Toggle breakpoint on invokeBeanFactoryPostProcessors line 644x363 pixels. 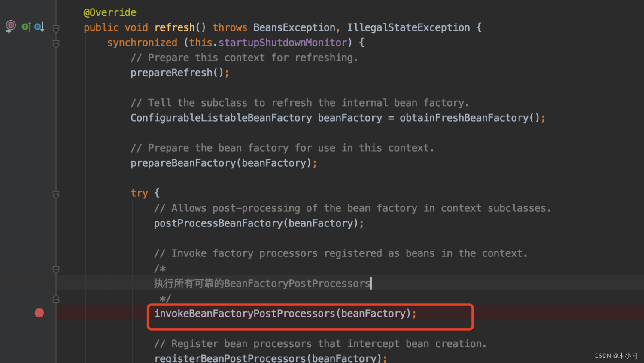(39, 313)
